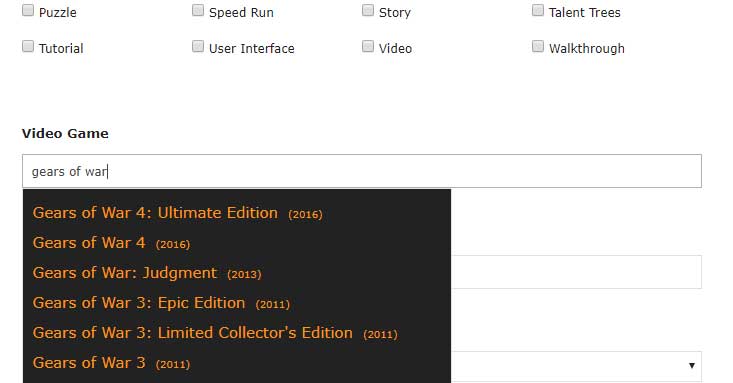
Task: Choose Gears of War 4: Ultimate Edition suggestion
Action: click(x=178, y=213)
